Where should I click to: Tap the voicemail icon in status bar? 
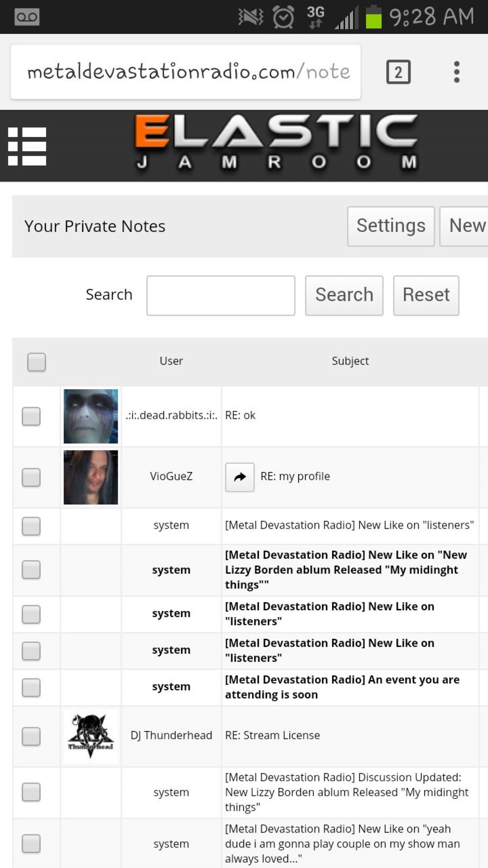pos(27,17)
